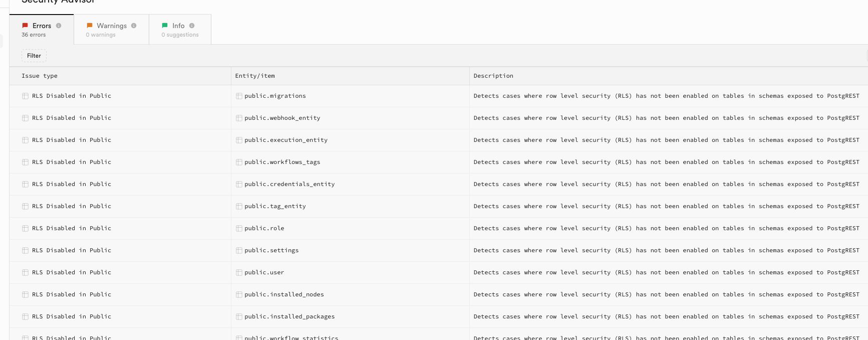Click the table icon next to public.migrations

239,96
